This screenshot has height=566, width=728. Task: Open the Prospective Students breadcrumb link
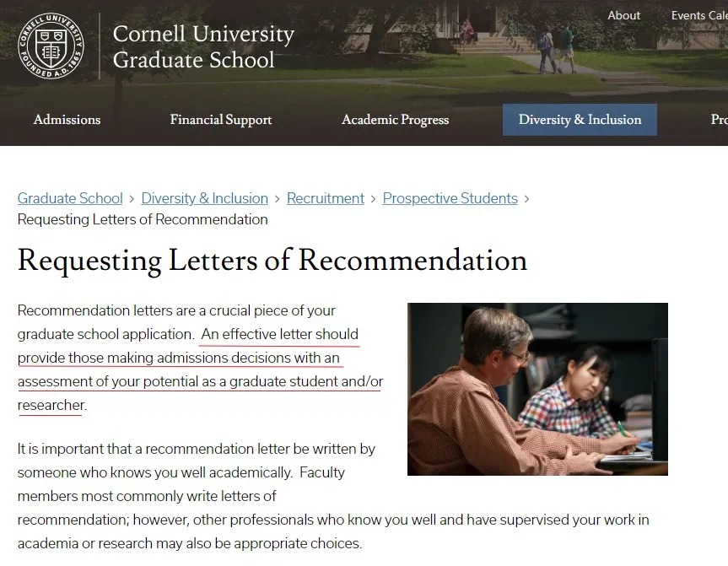pos(450,198)
